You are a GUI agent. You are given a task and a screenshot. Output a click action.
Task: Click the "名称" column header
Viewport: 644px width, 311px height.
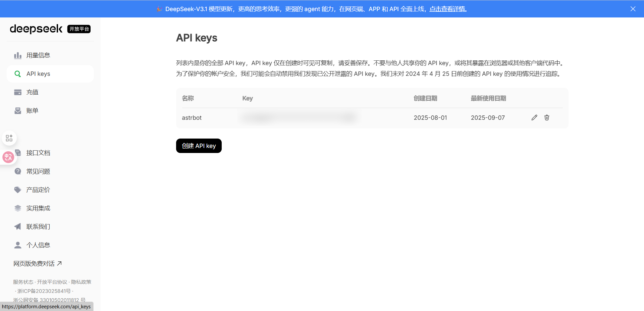[x=188, y=98]
